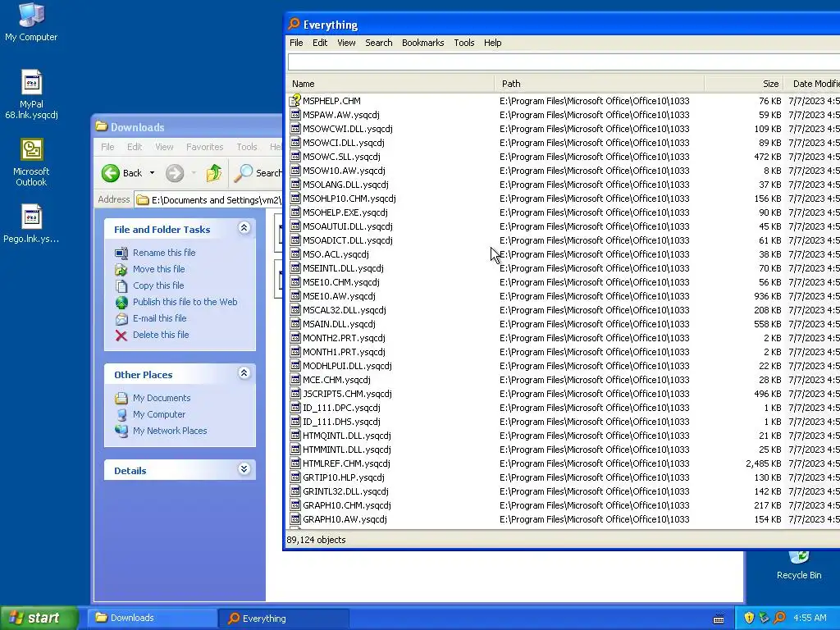Select GRINTL32.DLL.ysqcdj row
This screenshot has width=840, height=630.
564,491
